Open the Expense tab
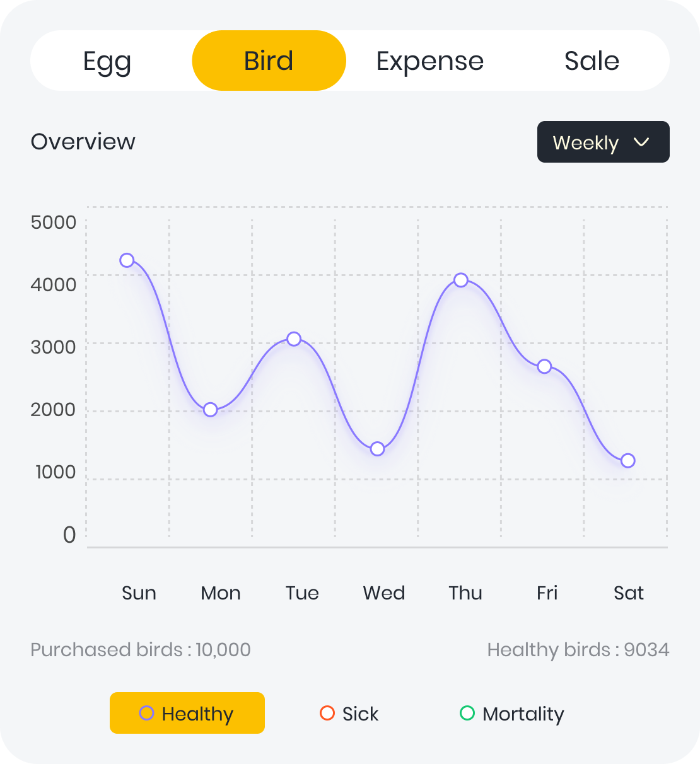The width and height of the screenshot is (700, 764). (430, 61)
